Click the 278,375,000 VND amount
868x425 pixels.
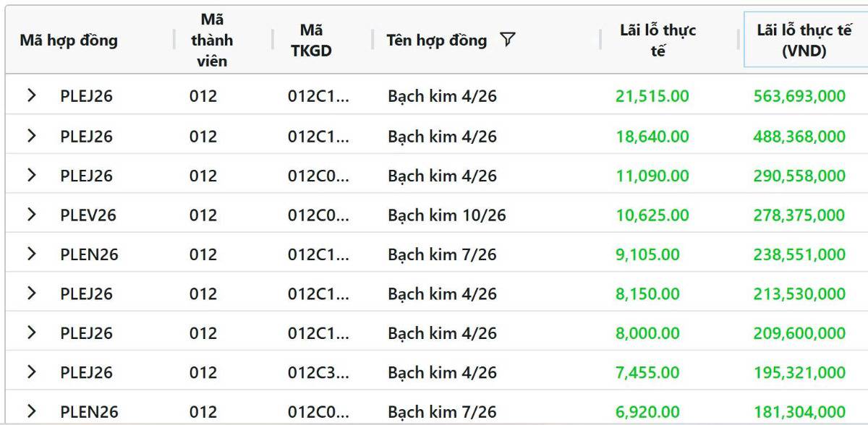pos(799,215)
